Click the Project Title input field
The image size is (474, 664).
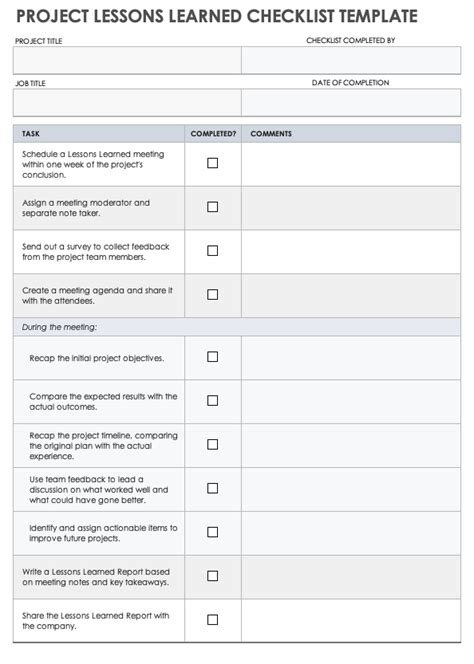coord(127,60)
